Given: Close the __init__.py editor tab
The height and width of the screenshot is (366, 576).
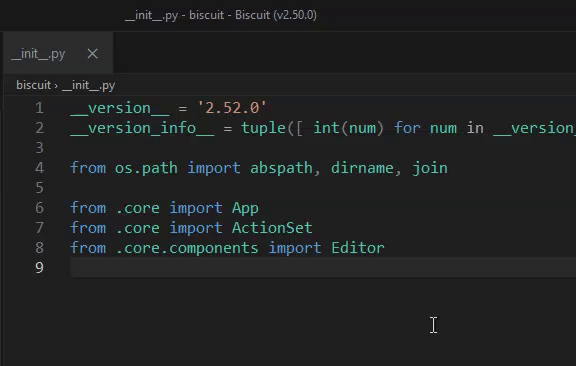Looking at the screenshot, I should point(93,54).
